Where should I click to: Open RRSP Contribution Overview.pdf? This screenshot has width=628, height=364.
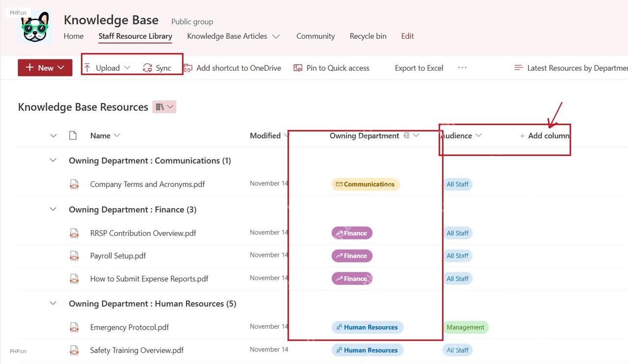(143, 233)
